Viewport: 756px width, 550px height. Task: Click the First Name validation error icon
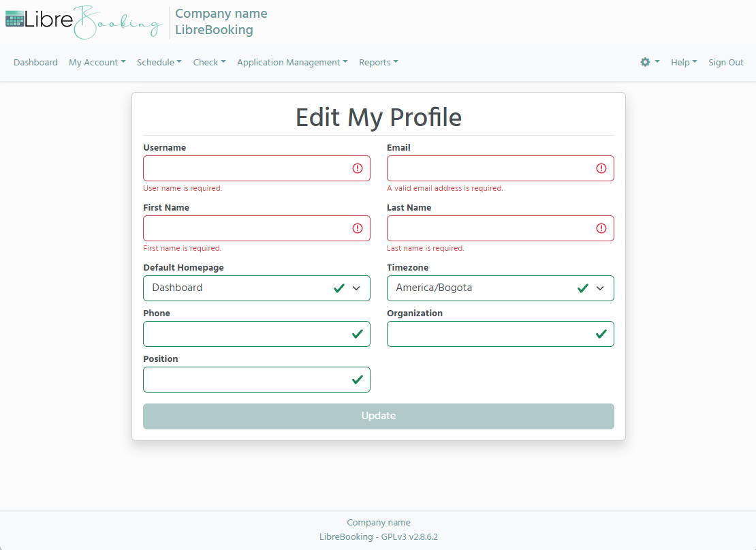tap(358, 228)
